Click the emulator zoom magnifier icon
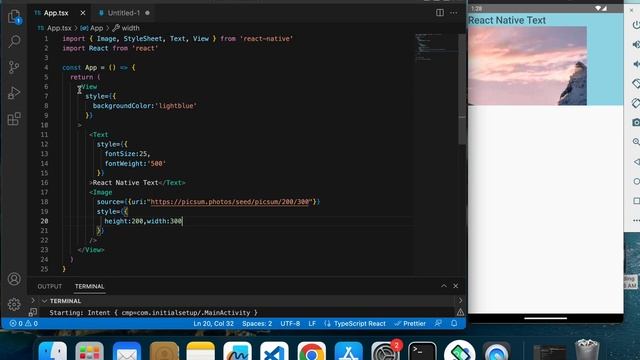This screenshot has width=640, height=360. 636,142
